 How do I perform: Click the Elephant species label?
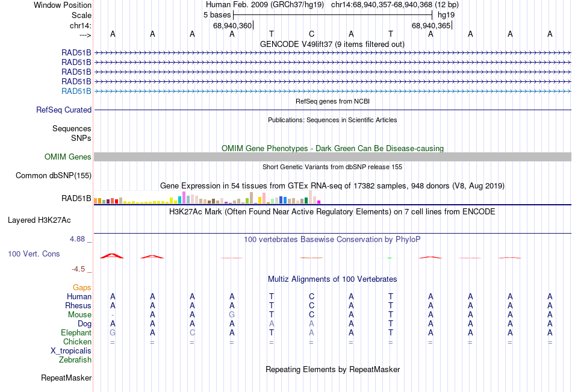coord(76,332)
